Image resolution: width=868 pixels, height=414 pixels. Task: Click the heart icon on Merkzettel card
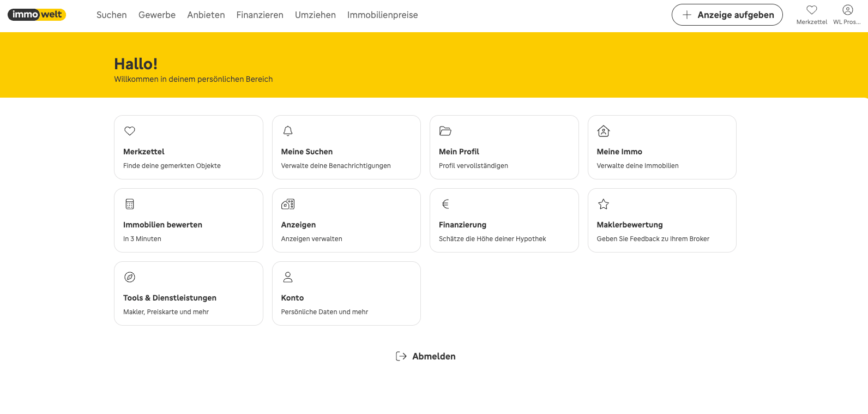[x=130, y=131]
